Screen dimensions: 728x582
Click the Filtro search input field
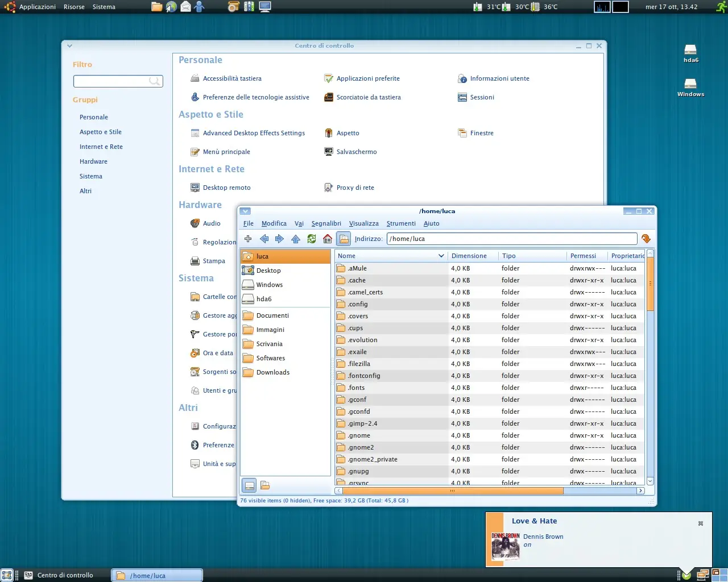coord(118,81)
